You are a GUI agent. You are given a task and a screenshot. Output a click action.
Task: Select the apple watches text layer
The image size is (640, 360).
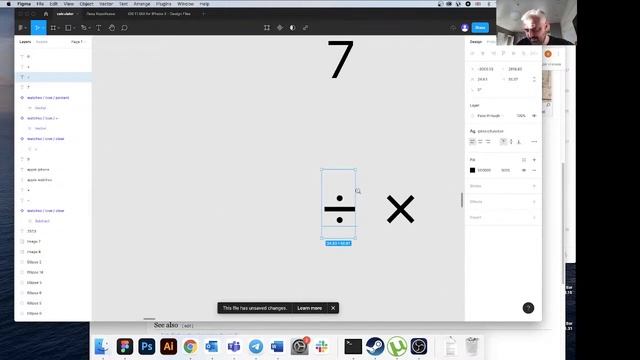coord(39,180)
